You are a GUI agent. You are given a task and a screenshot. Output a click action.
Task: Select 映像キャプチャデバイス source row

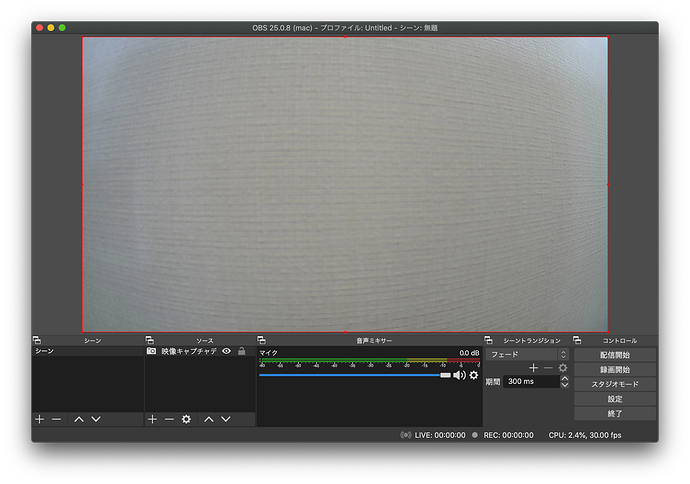[x=200, y=351]
